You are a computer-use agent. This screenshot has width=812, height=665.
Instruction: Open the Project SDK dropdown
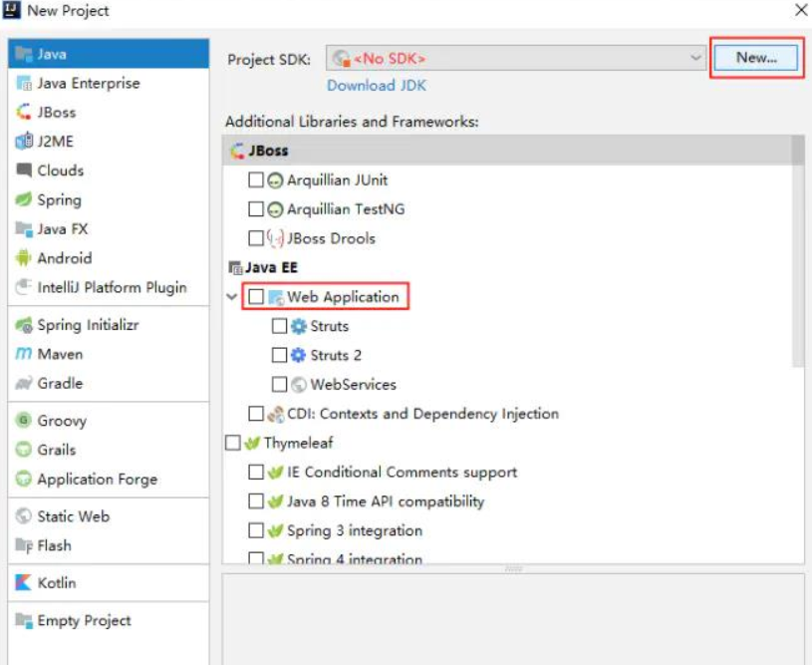tap(516, 58)
